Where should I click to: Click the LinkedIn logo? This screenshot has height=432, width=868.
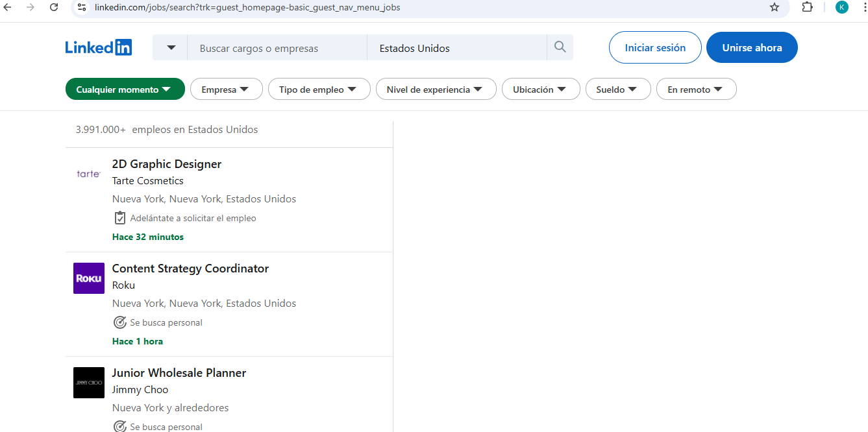coord(98,47)
